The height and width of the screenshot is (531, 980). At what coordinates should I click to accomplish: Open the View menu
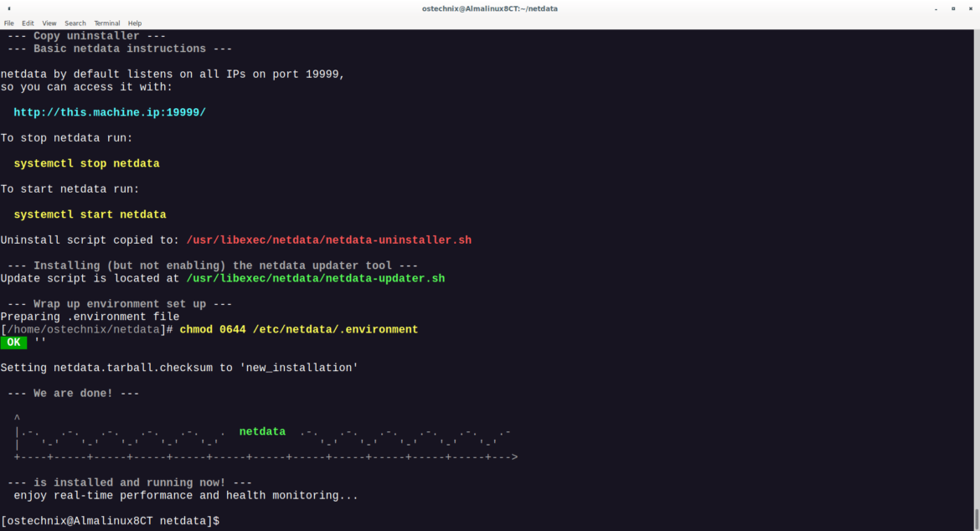49,23
